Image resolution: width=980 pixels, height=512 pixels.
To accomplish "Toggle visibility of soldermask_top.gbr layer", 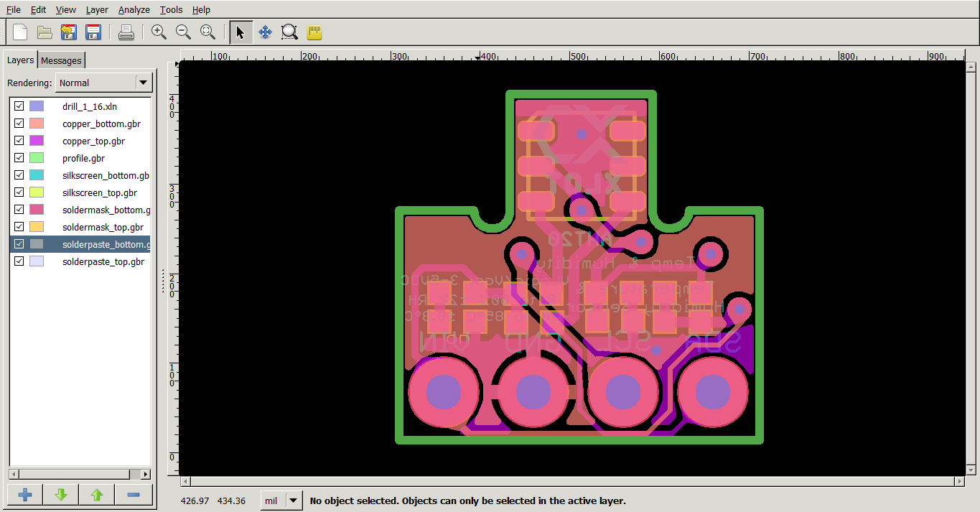I will coord(19,227).
